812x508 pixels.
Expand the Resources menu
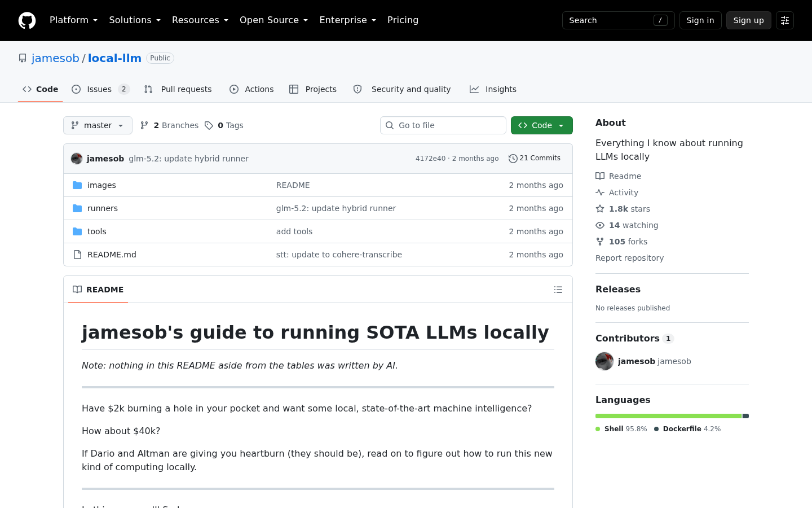click(x=200, y=20)
